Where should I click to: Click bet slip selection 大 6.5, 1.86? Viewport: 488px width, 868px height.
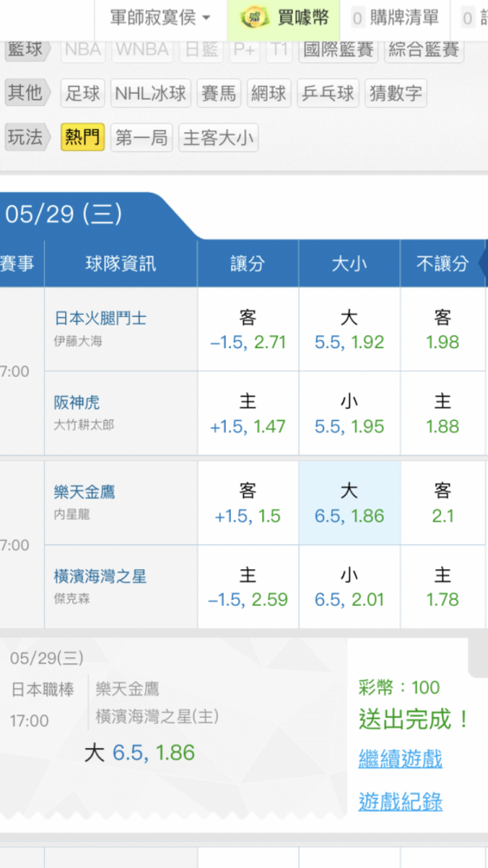click(140, 753)
